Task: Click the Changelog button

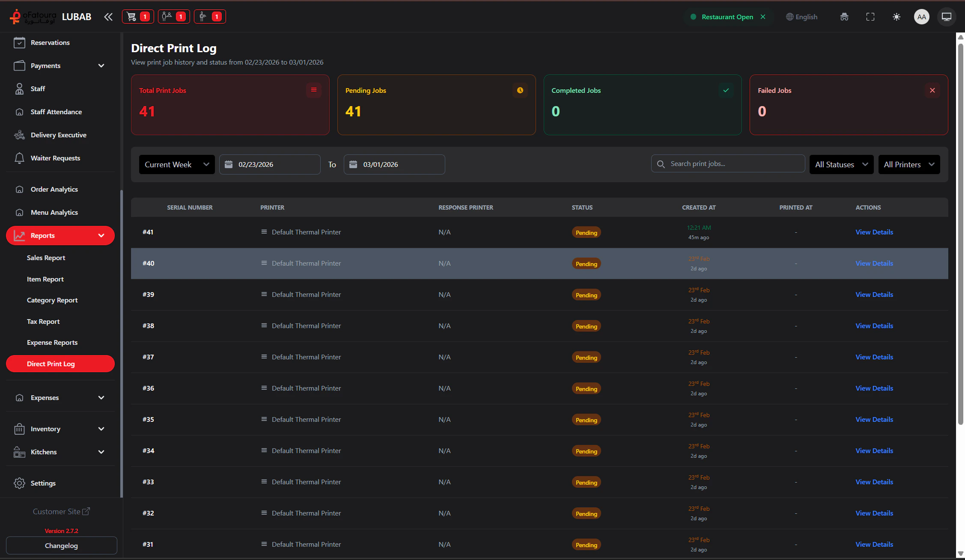Action: 61,546
